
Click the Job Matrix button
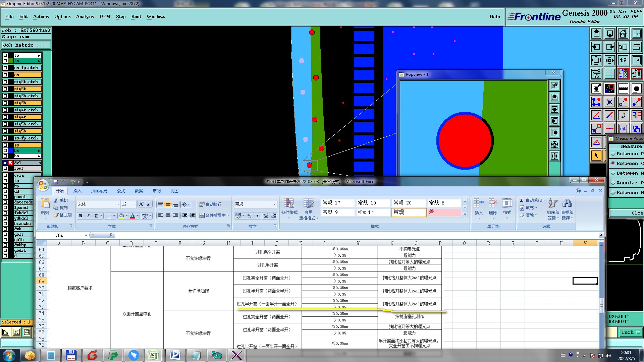point(26,45)
